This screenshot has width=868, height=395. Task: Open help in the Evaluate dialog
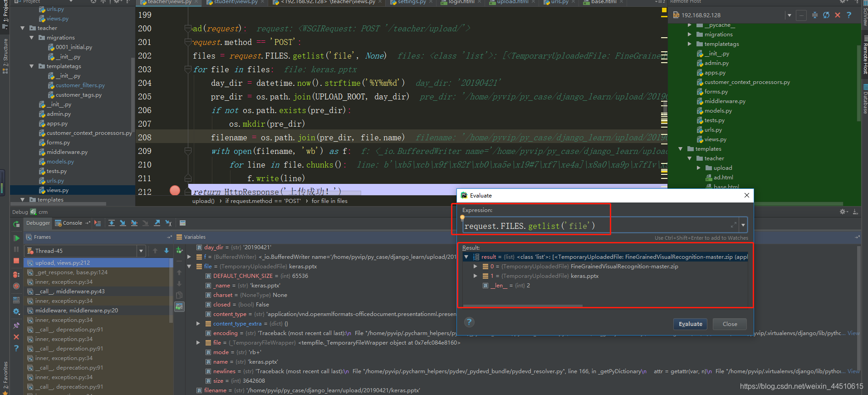(x=469, y=322)
